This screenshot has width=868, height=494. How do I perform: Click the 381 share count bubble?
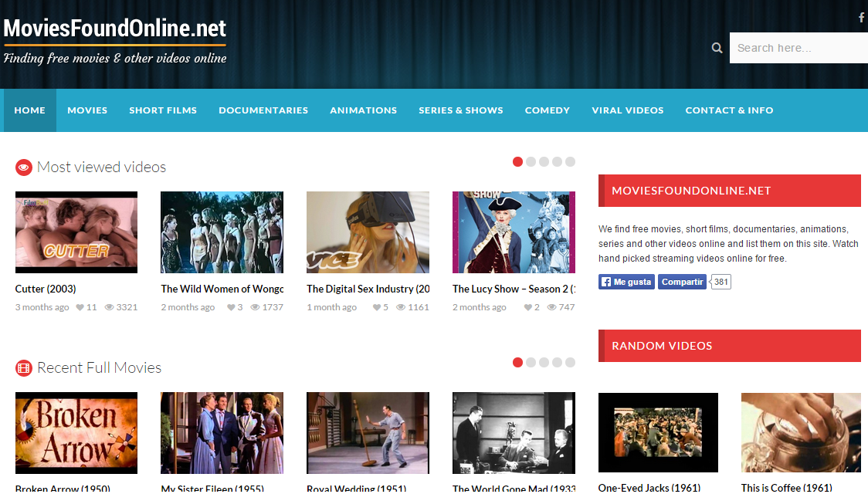(721, 283)
